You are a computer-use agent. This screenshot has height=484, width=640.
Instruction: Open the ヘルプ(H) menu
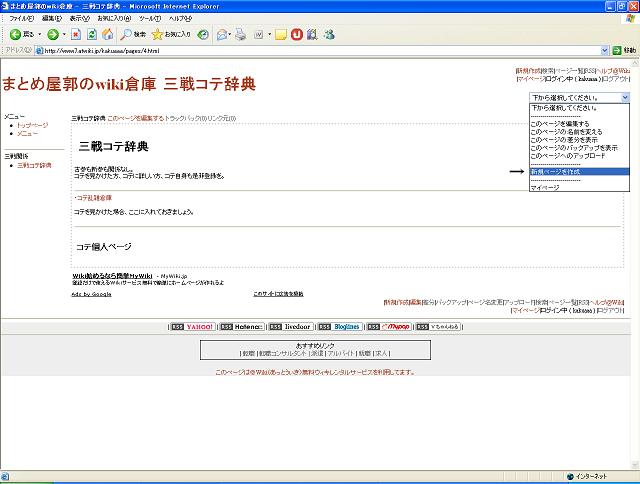click(x=180, y=18)
